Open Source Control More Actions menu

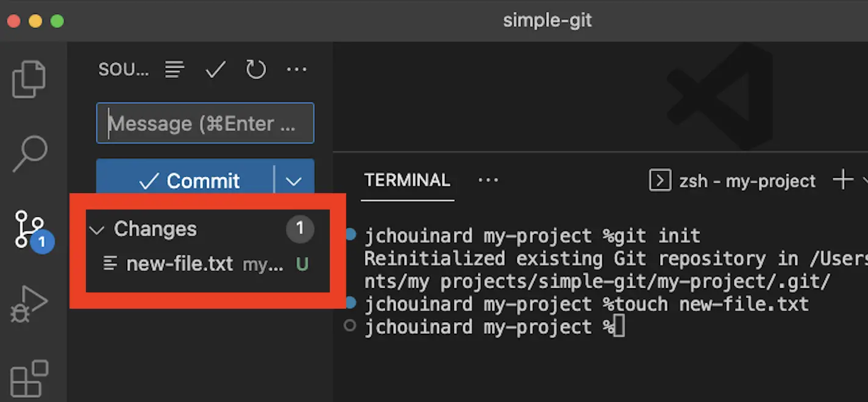pyautogui.click(x=297, y=69)
